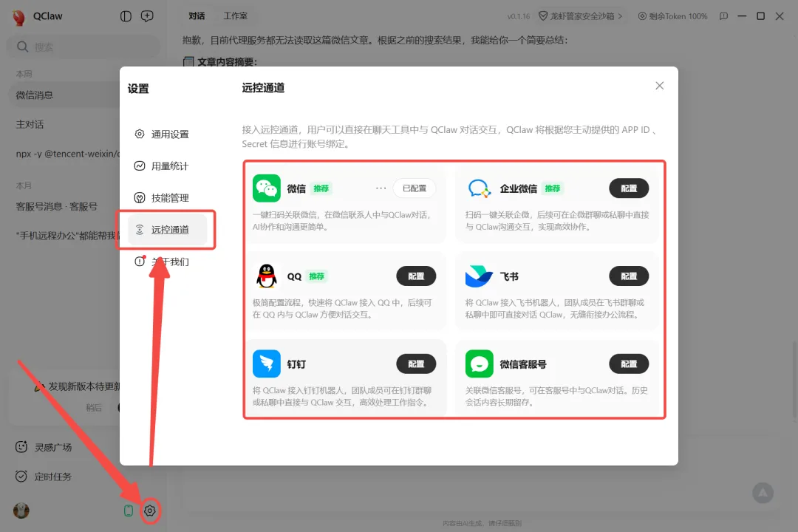This screenshot has width=798, height=532.
Task: Click 配置 button for QQ
Action: [416, 276]
